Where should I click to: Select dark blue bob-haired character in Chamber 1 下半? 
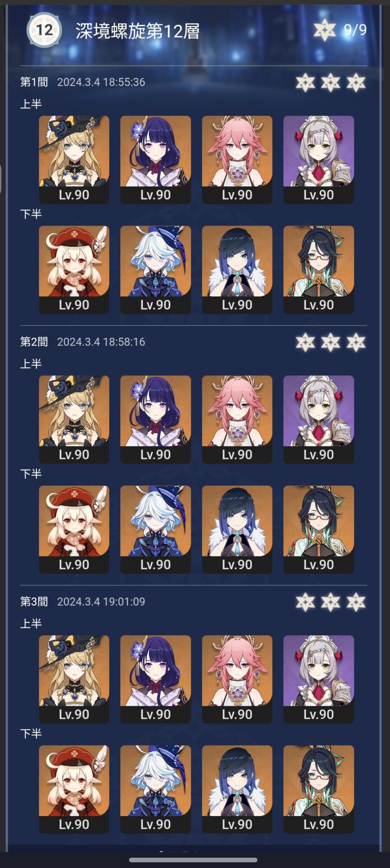237,269
